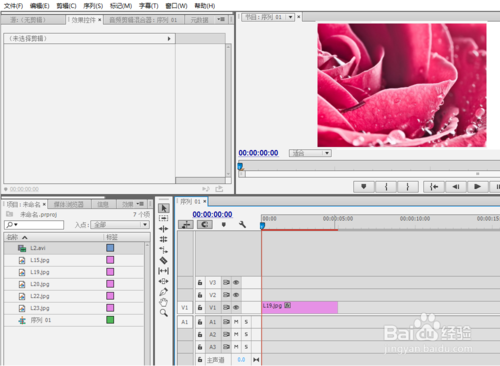Toggle V1 track eye visibility

(x=236, y=307)
